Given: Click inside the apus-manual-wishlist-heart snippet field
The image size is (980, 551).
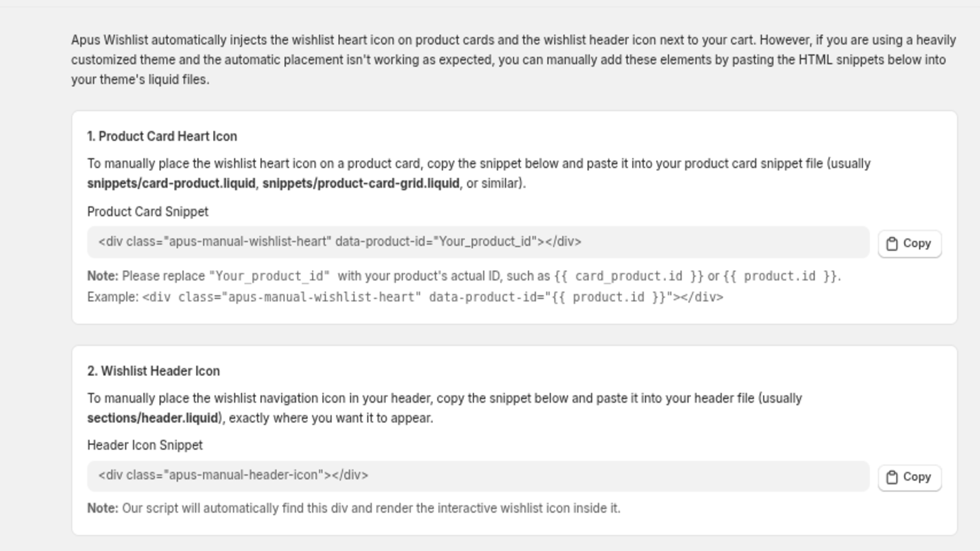Looking at the screenshot, I should 478,242.
